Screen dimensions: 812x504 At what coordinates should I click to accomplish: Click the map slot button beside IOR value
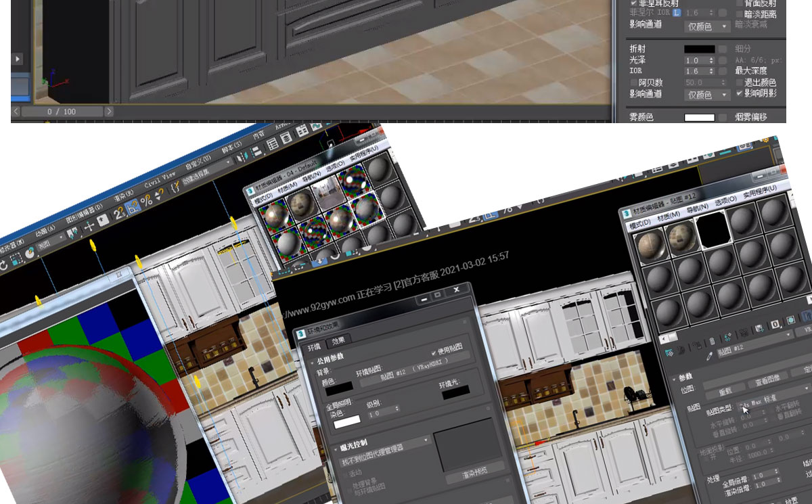[x=723, y=71]
